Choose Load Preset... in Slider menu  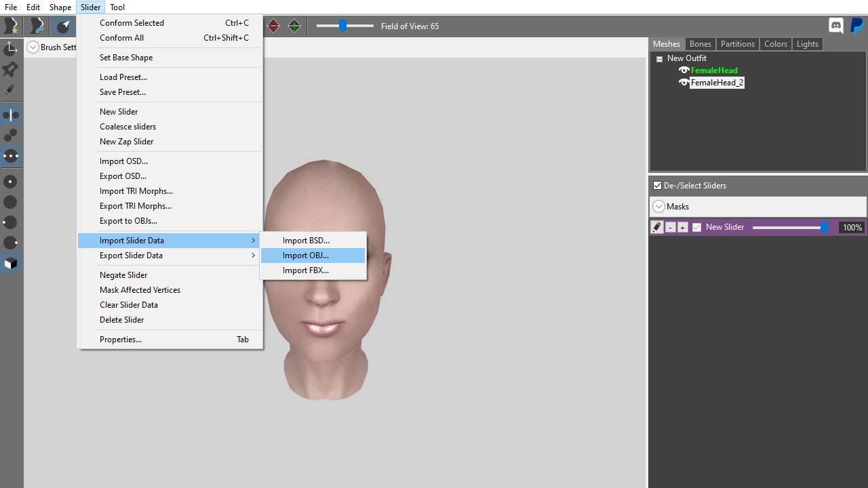tap(170, 77)
